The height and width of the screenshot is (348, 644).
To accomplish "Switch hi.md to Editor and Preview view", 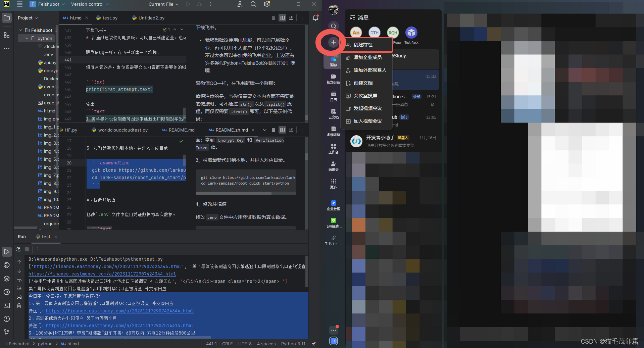I will point(282,18).
